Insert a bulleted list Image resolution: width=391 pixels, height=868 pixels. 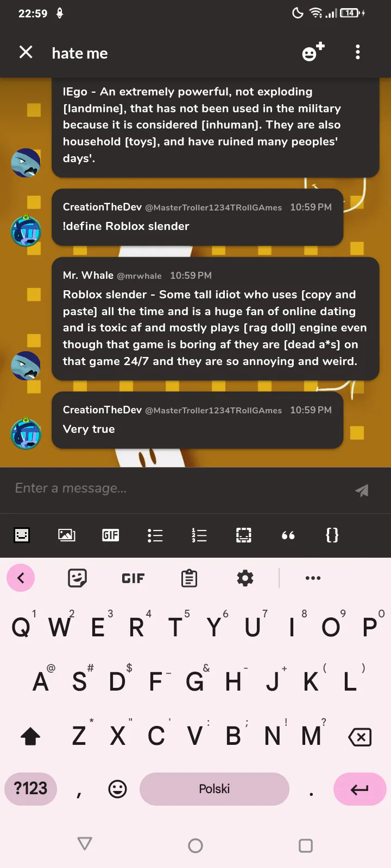pyautogui.click(x=155, y=535)
